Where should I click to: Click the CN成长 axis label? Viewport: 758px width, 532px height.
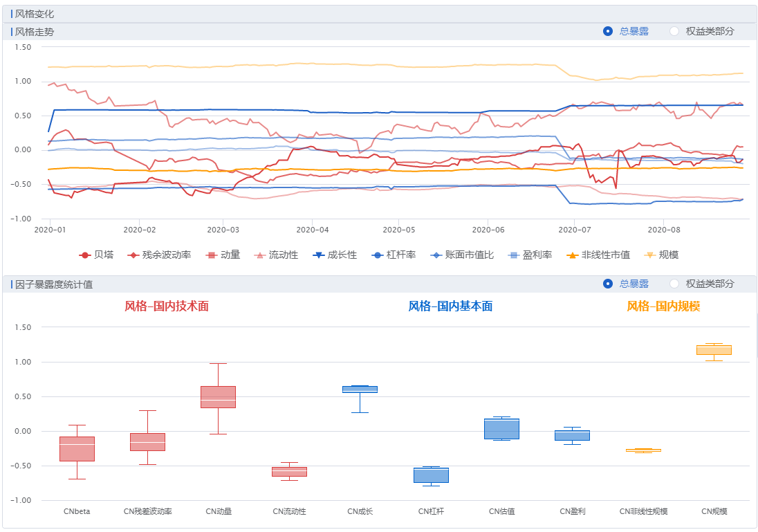pyautogui.click(x=360, y=511)
